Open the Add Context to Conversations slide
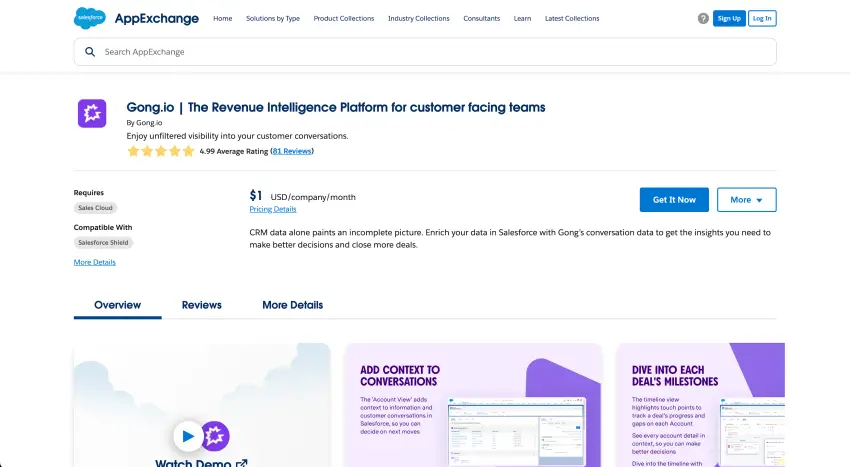850x467 pixels. coord(473,405)
